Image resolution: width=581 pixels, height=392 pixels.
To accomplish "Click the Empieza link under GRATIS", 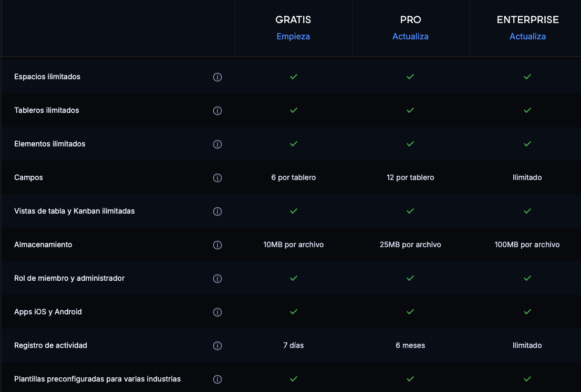I will pyautogui.click(x=293, y=36).
